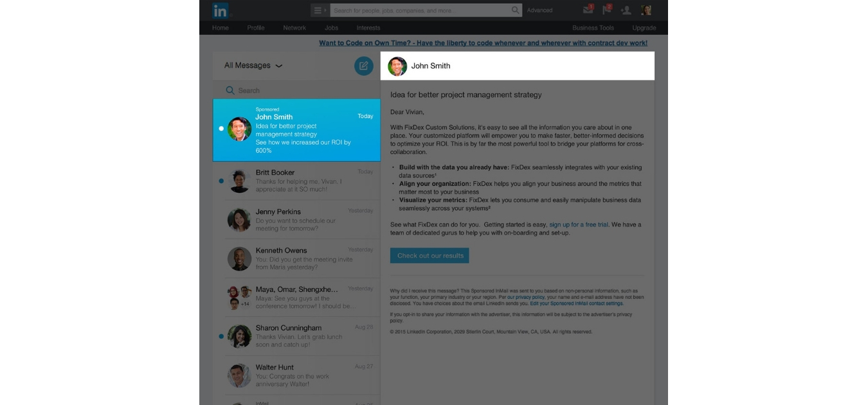The image size is (868, 405).
Task: Click the magnifier in the top search bar
Action: point(514,10)
